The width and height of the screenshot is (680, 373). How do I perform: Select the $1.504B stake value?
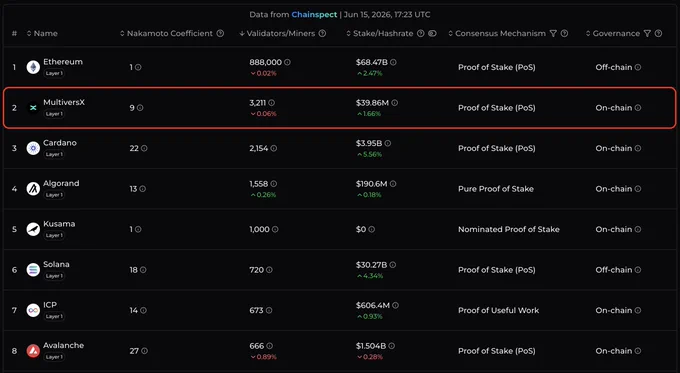[x=371, y=346]
